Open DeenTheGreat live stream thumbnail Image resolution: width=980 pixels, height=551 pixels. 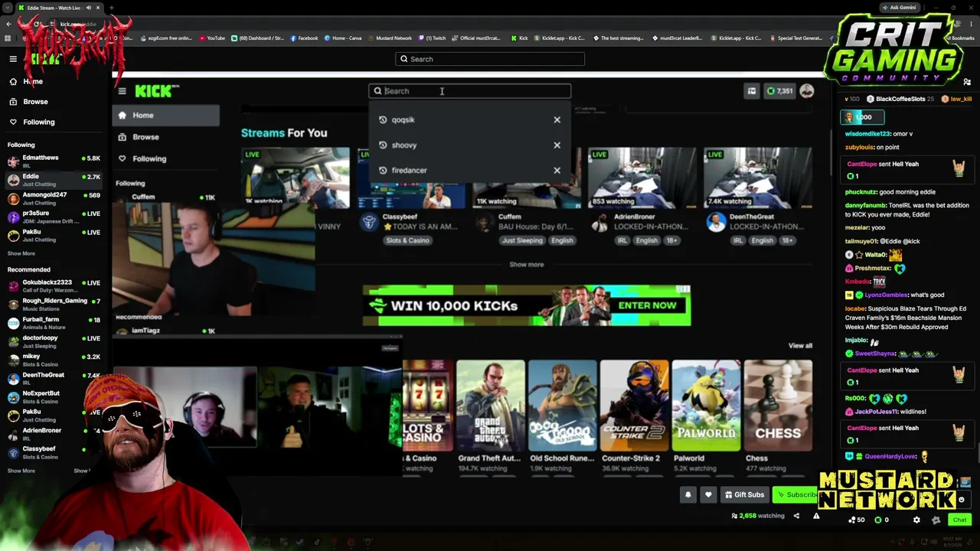(x=758, y=178)
